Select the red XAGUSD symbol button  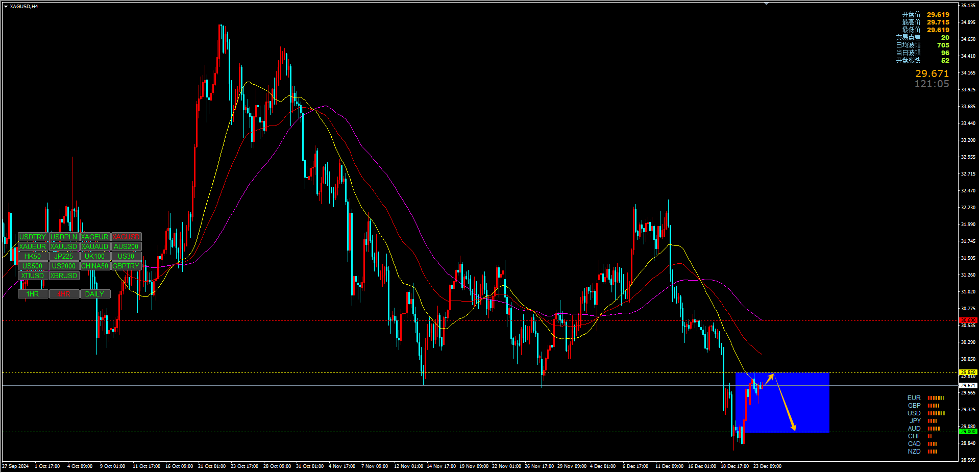tap(126, 237)
